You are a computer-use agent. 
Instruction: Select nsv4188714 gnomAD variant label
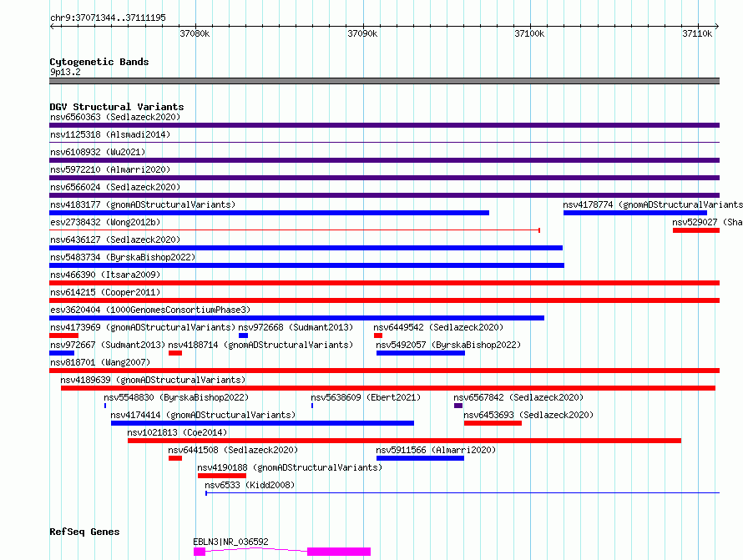tap(260, 345)
